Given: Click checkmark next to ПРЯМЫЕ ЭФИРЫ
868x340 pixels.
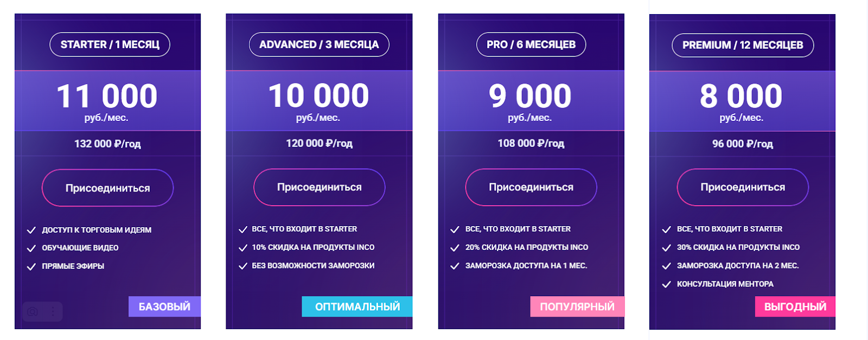Looking at the screenshot, I should tap(31, 266).
